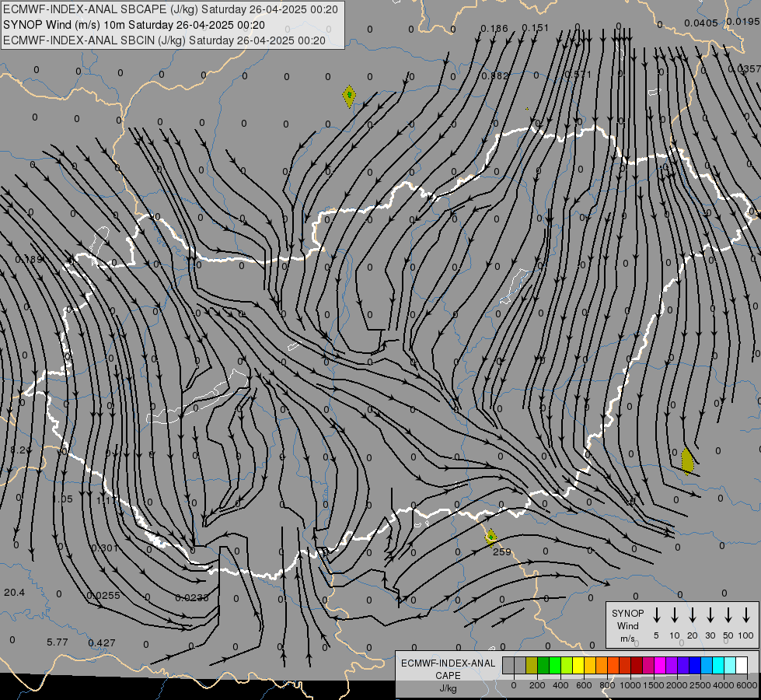Click the 0.0255 value label
The height and width of the screenshot is (700, 761).
(103, 596)
